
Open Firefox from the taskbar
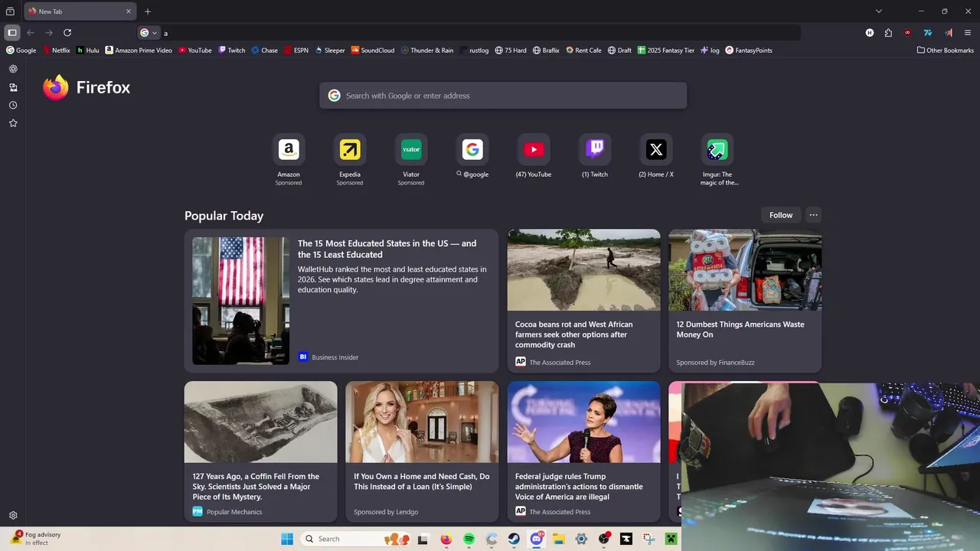pos(446,539)
